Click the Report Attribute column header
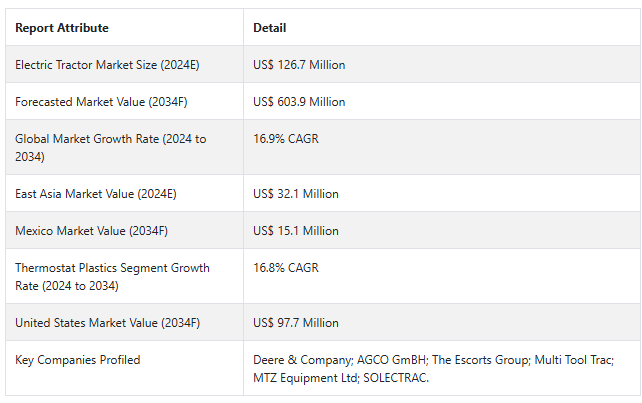 point(62,28)
